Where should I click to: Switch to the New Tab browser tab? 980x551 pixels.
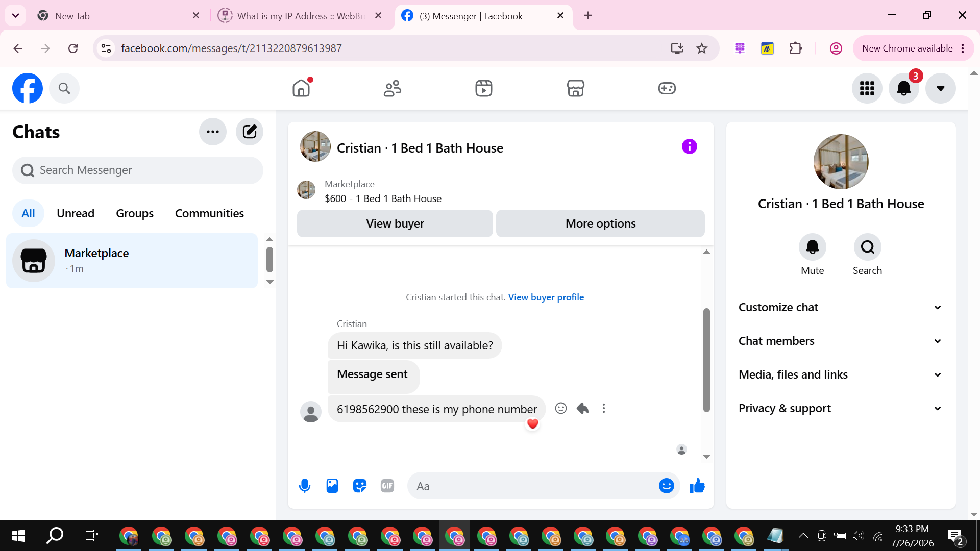117,16
